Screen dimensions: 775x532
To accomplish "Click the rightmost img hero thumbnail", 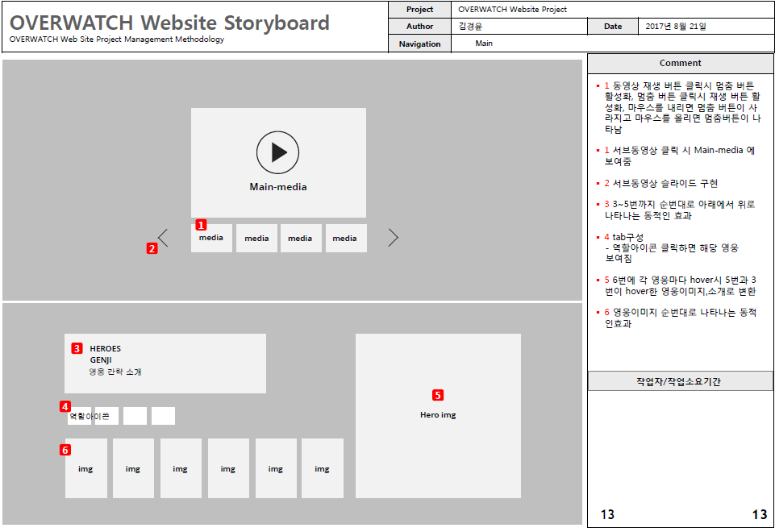I will click(322, 468).
